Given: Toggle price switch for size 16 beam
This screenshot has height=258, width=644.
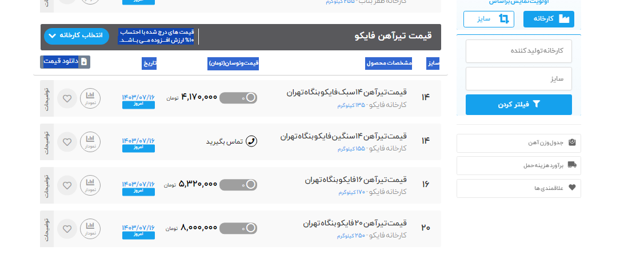Looking at the screenshot, I should [x=238, y=185].
